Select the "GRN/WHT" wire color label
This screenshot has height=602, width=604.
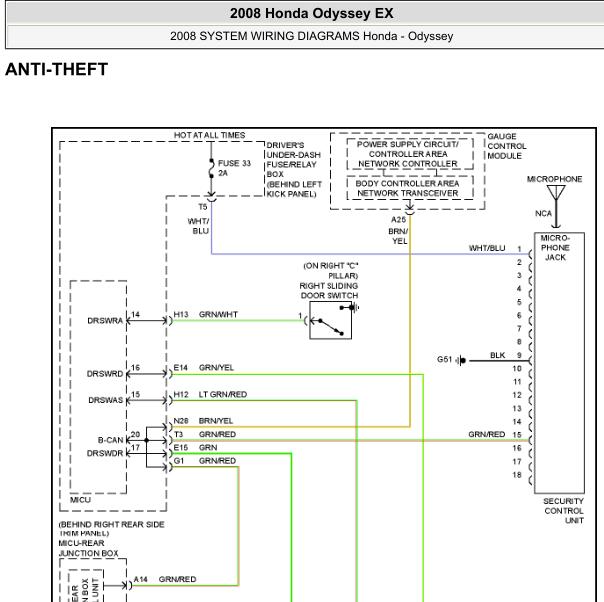(218, 314)
